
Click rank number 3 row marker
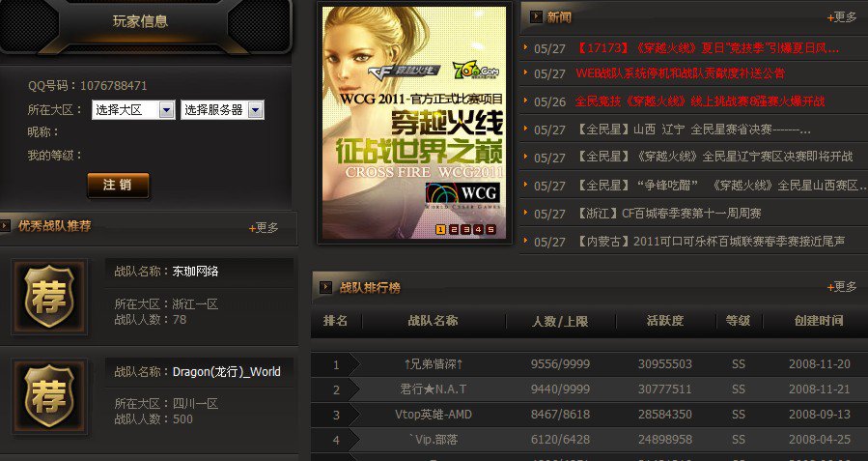(x=336, y=415)
